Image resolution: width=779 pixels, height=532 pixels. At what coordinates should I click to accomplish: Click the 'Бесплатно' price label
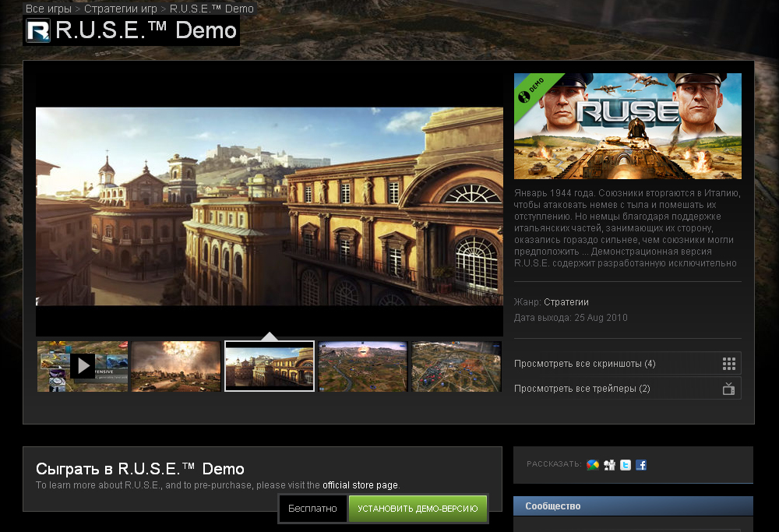tap(312, 509)
